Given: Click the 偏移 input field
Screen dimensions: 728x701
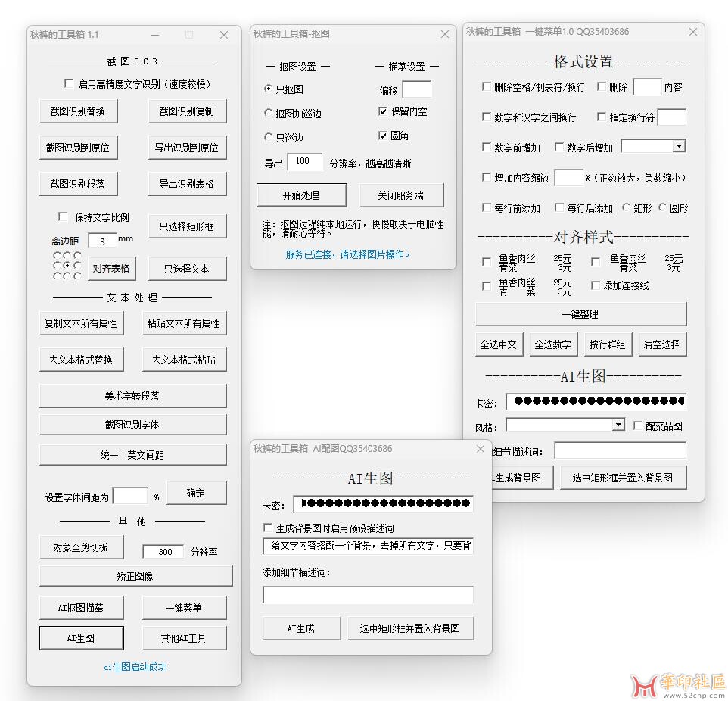Looking at the screenshot, I should coord(416,90).
